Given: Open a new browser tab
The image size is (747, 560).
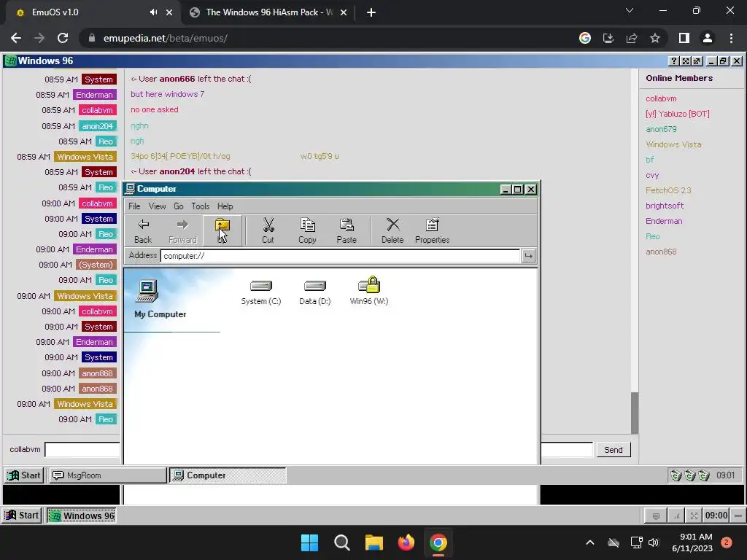Looking at the screenshot, I should (x=371, y=12).
